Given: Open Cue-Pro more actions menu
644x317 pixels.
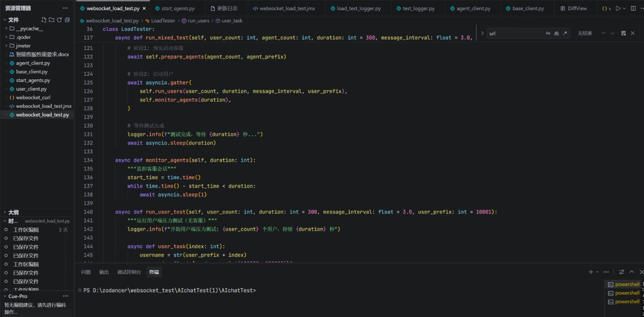Looking at the screenshot, I should (x=66, y=296).
